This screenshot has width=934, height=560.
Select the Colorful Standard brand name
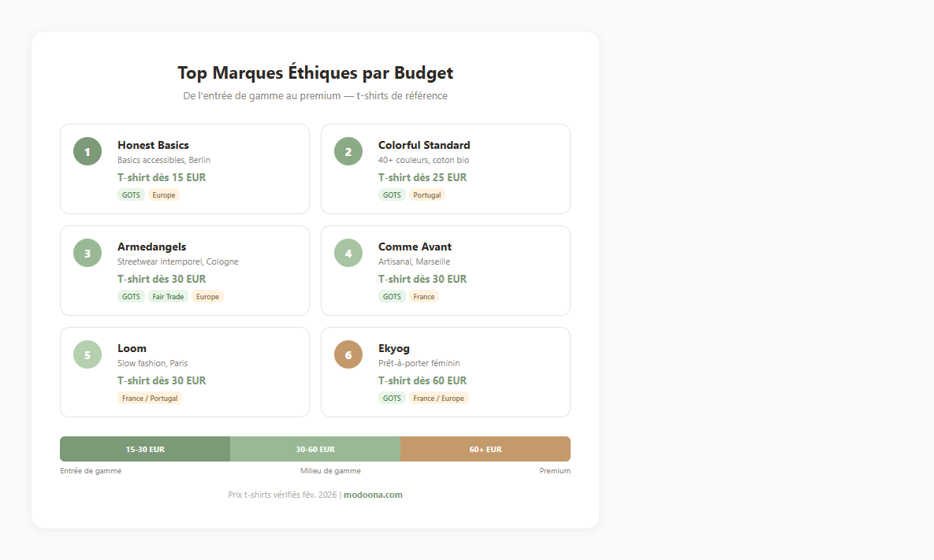click(x=424, y=145)
